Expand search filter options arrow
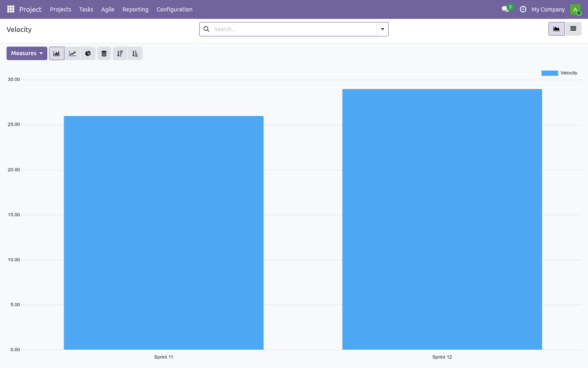The height and width of the screenshot is (368, 588). click(x=383, y=29)
